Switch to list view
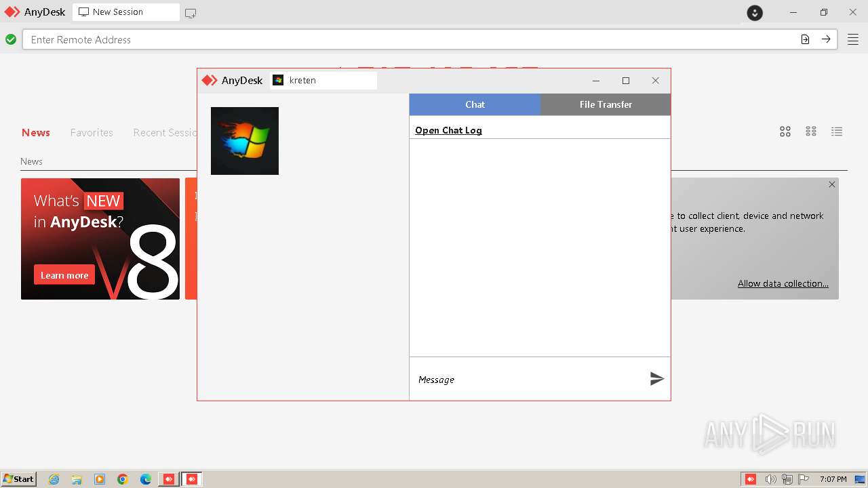868x488 pixels. 837,131
